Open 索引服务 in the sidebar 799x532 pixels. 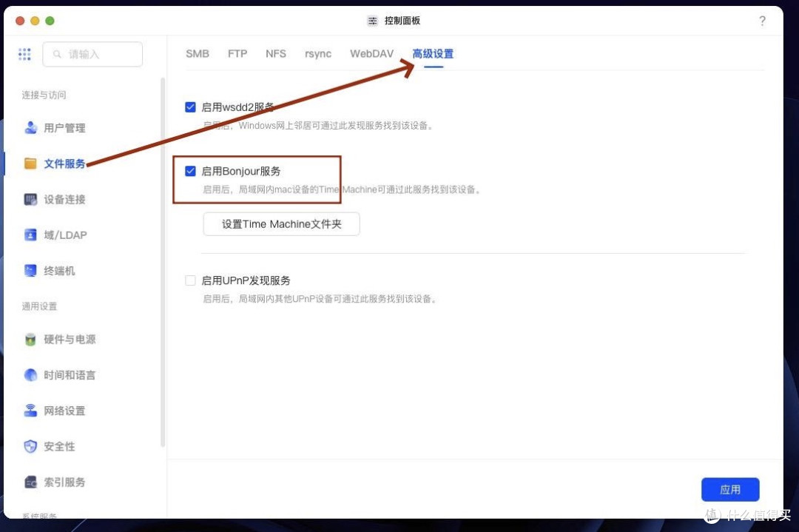pos(64,482)
